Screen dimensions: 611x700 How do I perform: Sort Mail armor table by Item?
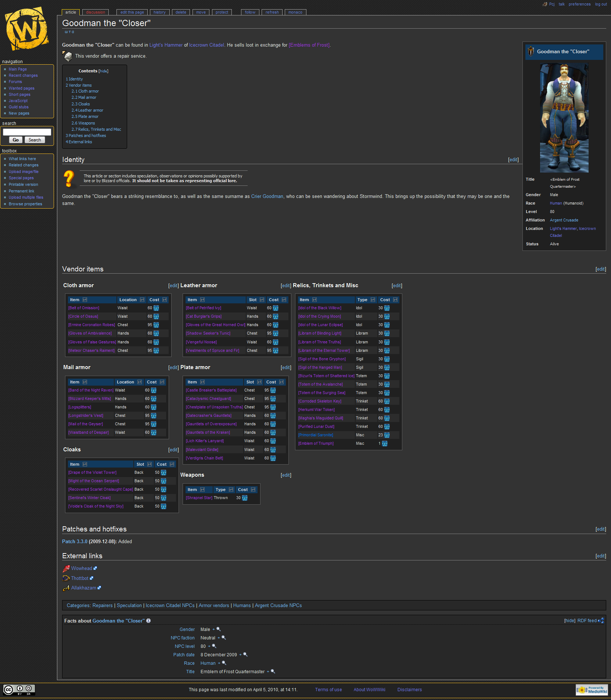pyautogui.click(x=85, y=382)
